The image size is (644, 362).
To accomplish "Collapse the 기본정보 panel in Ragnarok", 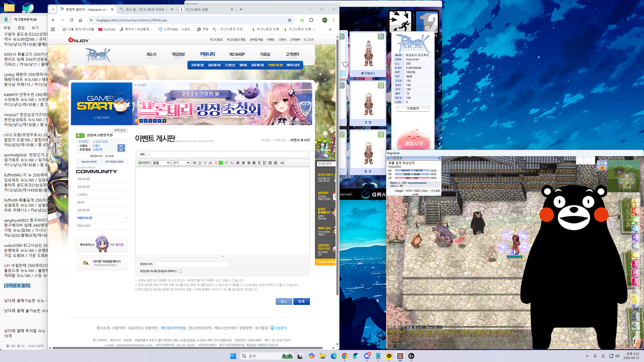I will pos(389,158).
